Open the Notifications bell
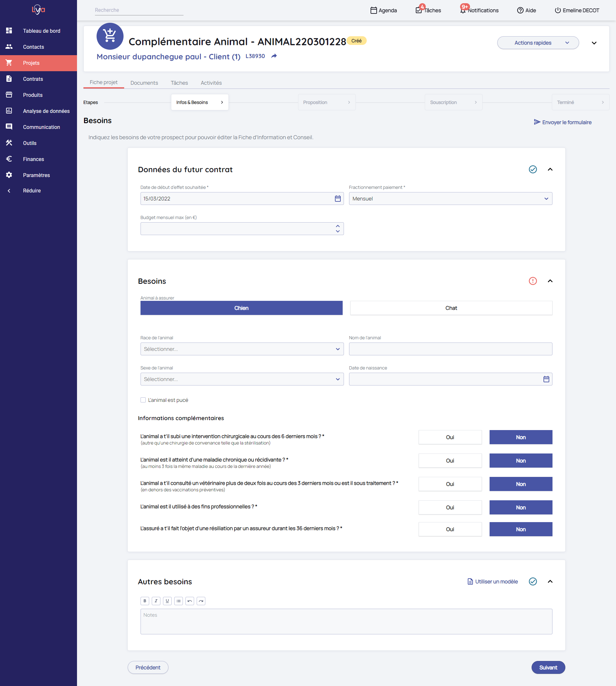616x686 pixels. 463,11
